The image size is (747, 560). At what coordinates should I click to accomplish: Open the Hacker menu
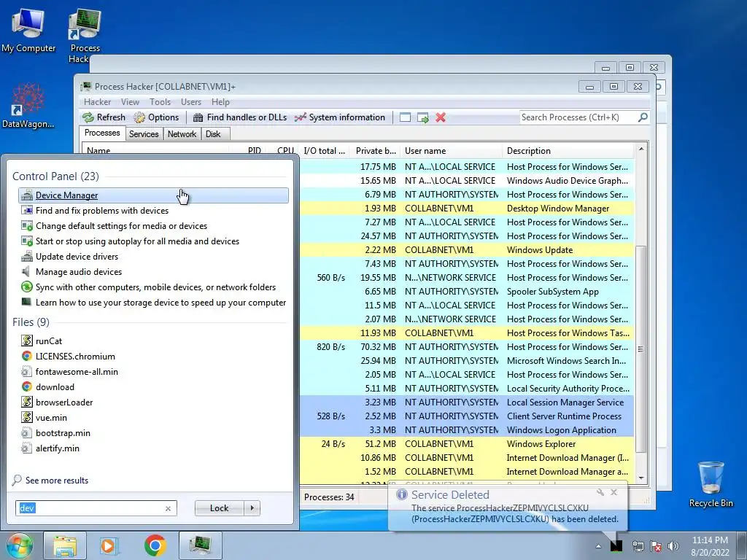[x=97, y=102]
